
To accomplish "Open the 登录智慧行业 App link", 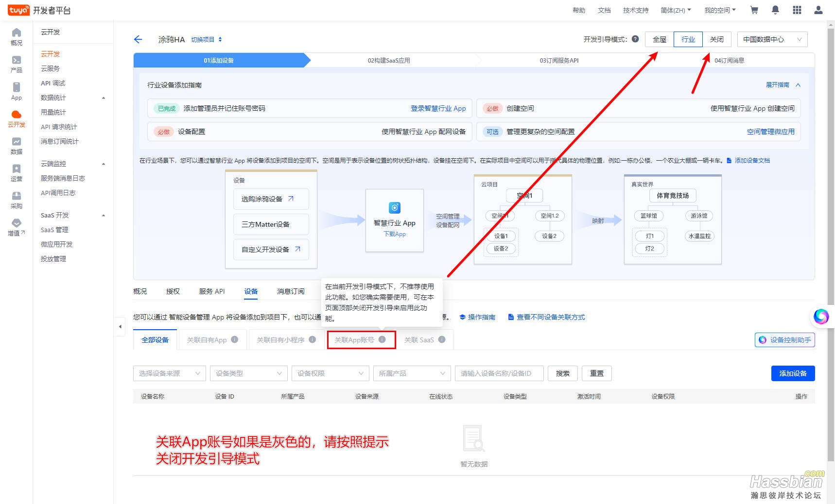I will pos(438,109).
